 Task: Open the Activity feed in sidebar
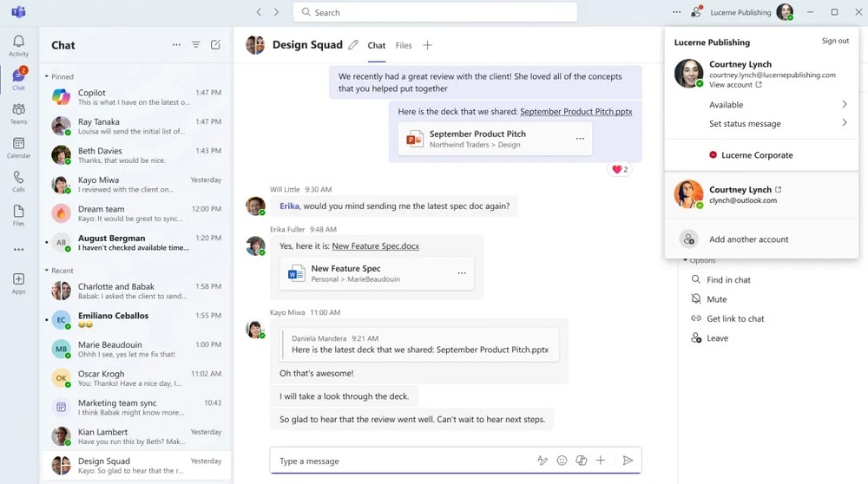(18, 45)
